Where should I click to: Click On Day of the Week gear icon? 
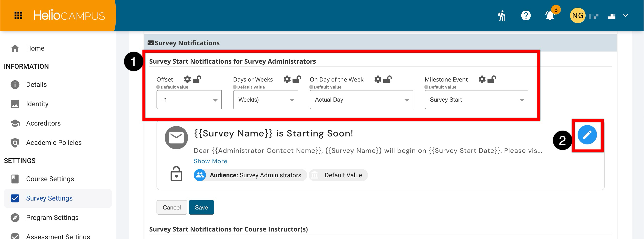378,79
